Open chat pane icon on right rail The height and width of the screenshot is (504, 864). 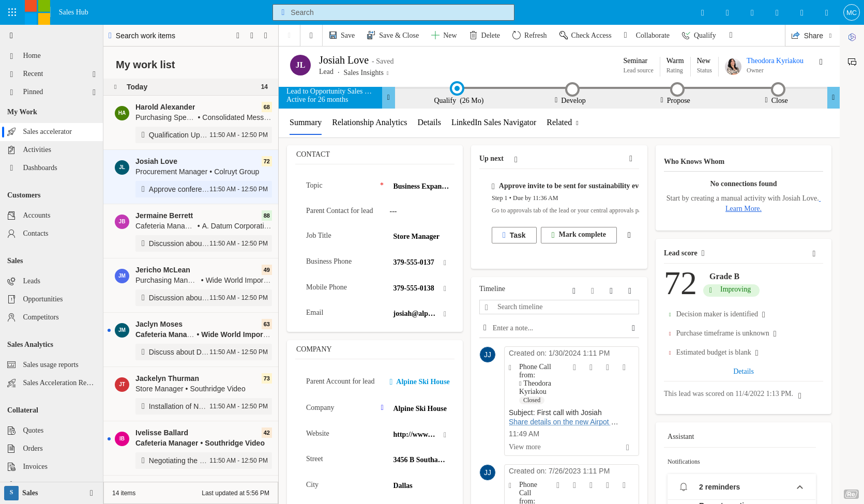click(852, 62)
